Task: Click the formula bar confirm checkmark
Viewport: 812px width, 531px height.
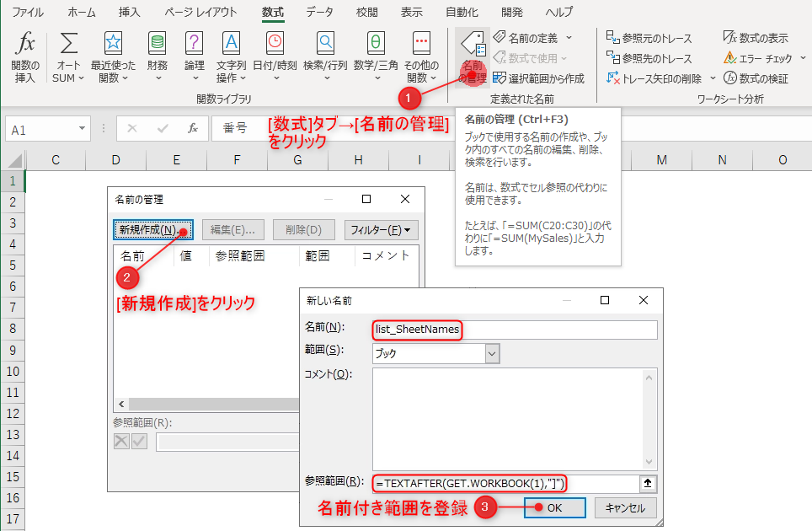Action: pos(163,128)
